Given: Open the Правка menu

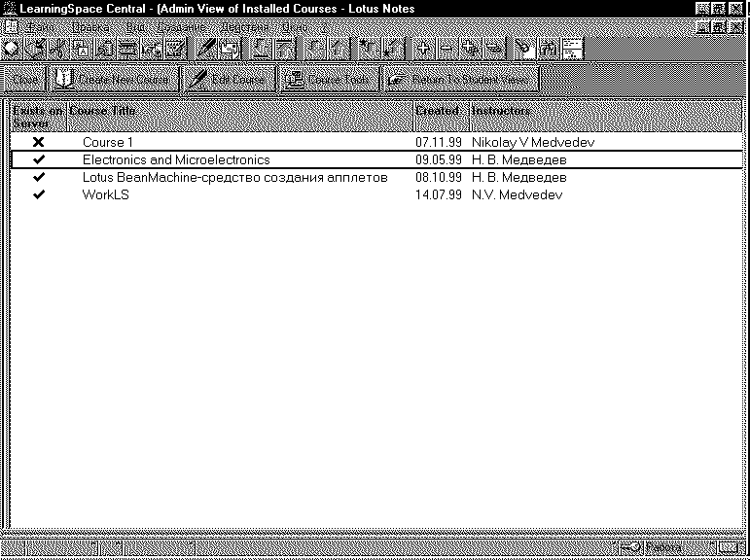Looking at the screenshot, I should 89,28.
